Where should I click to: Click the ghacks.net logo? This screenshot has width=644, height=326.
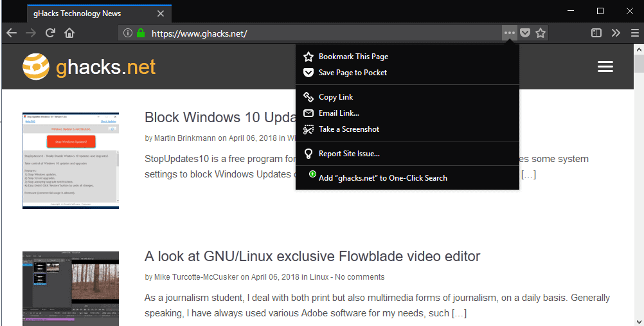tap(89, 67)
